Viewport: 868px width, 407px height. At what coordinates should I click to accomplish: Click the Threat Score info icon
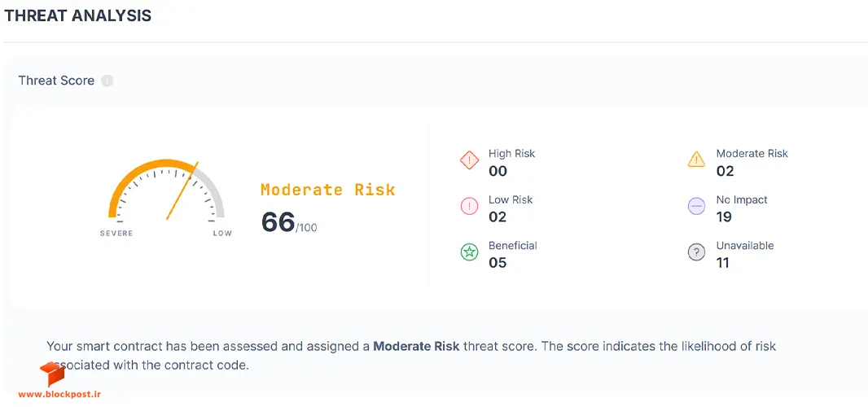tap(107, 81)
